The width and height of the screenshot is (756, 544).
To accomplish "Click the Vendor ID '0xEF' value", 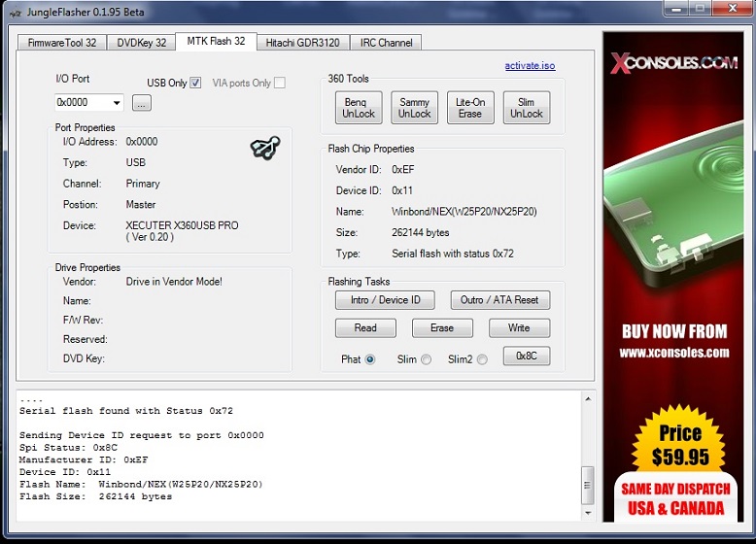I will [402, 170].
